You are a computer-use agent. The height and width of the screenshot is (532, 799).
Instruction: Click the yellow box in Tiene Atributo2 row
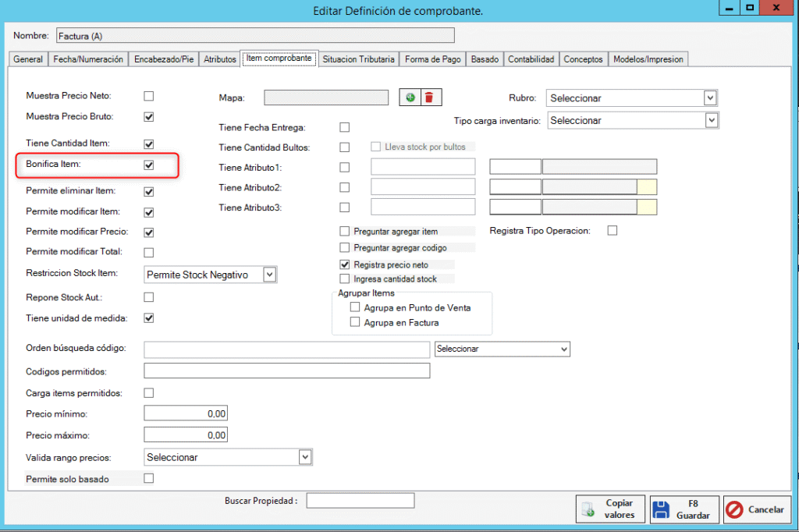[647, 187]
